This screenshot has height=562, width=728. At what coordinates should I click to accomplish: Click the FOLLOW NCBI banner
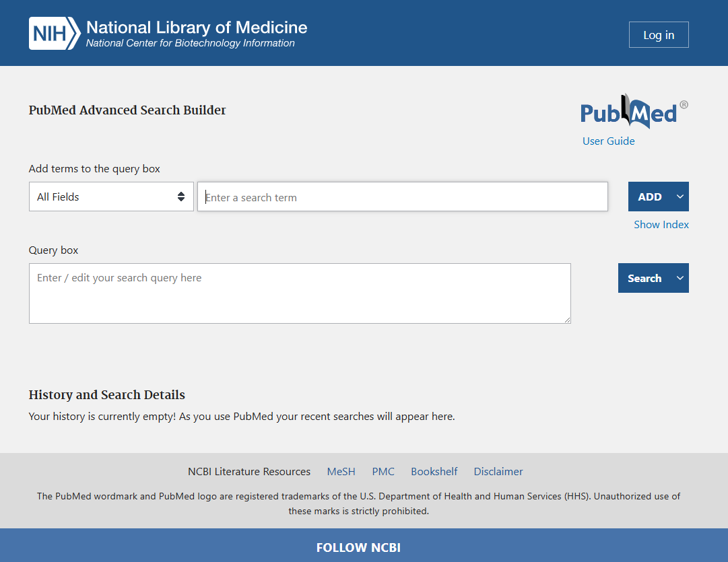pyautogui.click(x=358, y=547)
